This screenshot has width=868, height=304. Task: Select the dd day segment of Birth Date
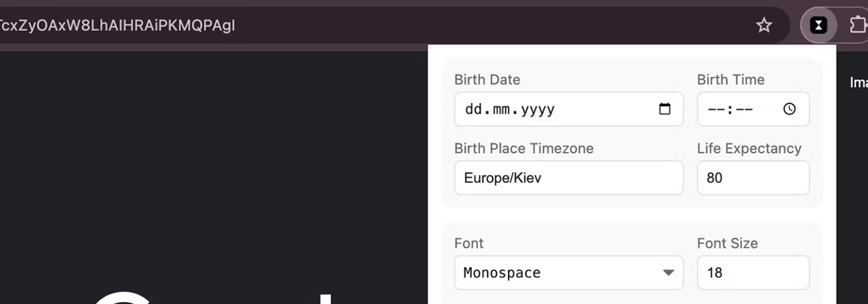tap(474, 109)
